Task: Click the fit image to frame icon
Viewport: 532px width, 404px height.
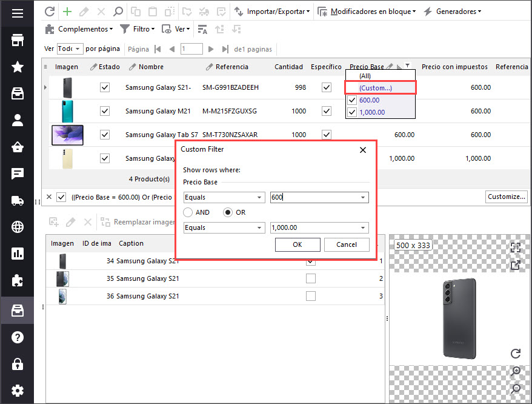Action: [x=516, y=247]
